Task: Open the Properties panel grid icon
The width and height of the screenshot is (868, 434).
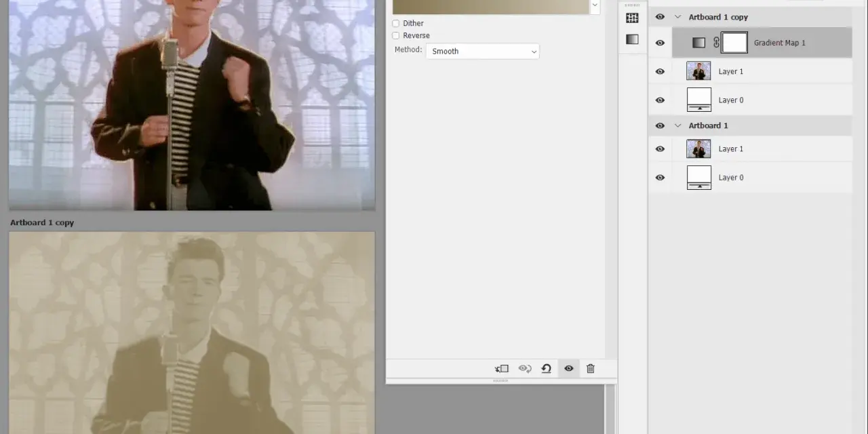Action: (x=632, y=18)
